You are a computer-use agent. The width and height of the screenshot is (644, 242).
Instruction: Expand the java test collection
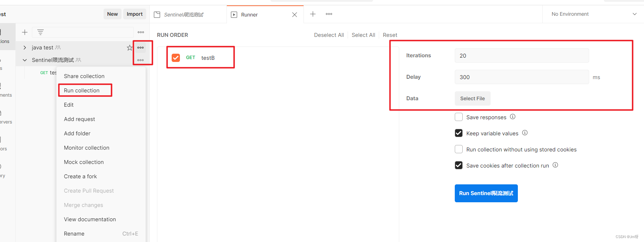[x=25, y=48]
